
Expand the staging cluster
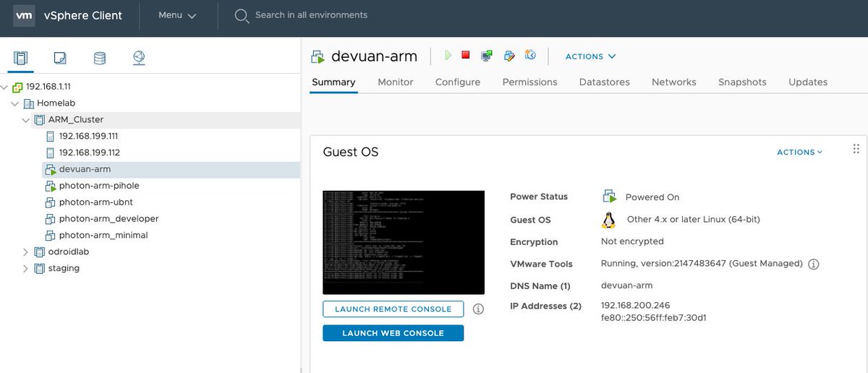coord(26,268)
